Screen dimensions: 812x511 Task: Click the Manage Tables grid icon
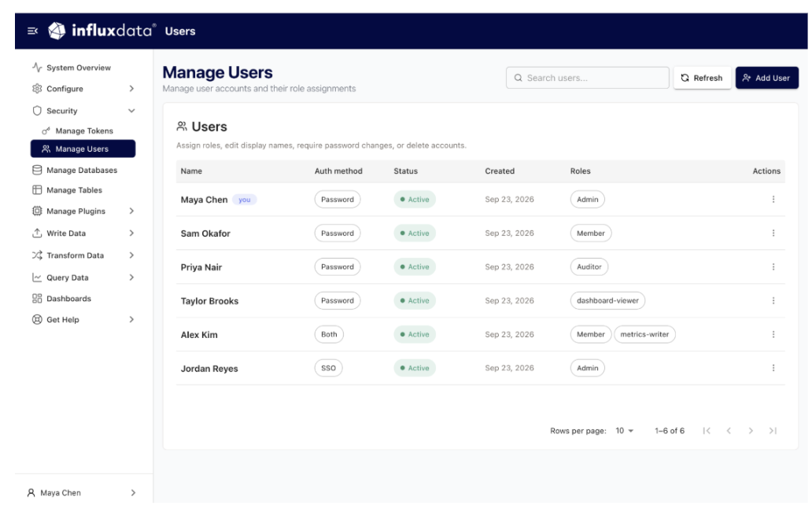click(37, 189)
